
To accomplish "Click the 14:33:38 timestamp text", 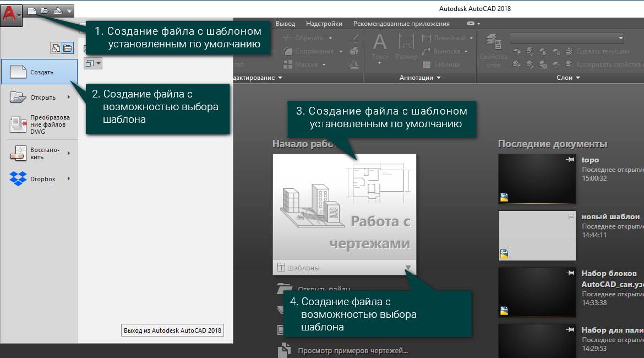I will 594,302.
